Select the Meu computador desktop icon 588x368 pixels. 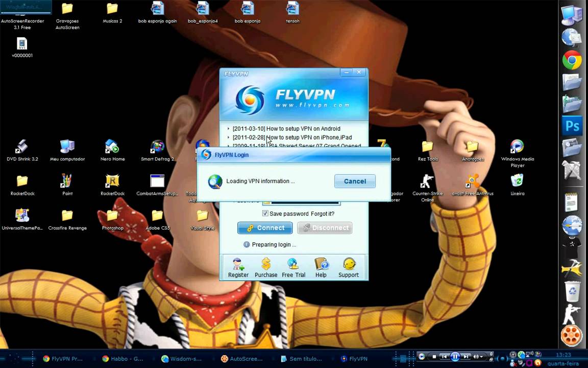point(67,150)
